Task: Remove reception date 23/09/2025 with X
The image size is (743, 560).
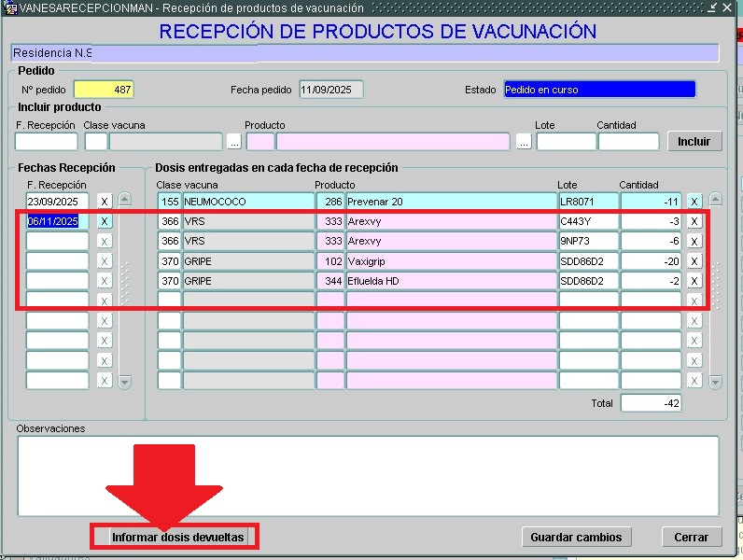Action: coord(105,201)
